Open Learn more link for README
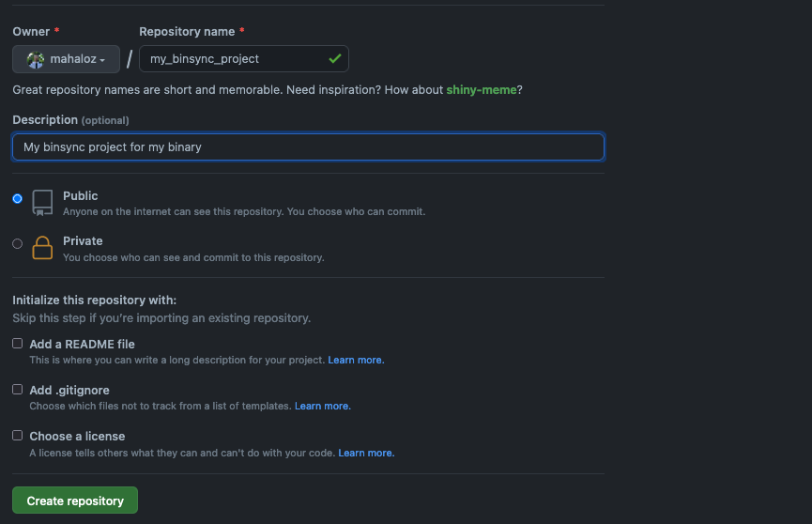 (x=356, y=361)
